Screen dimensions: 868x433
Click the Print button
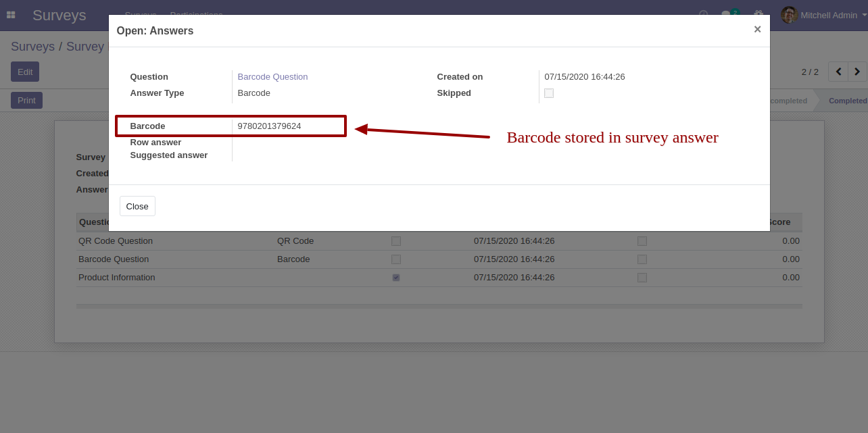pyautogui.click(x=26, y=101)
